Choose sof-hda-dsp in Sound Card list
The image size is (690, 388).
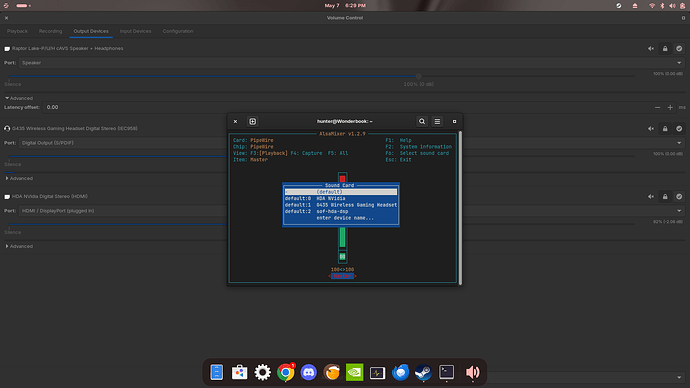click(341, 211)
